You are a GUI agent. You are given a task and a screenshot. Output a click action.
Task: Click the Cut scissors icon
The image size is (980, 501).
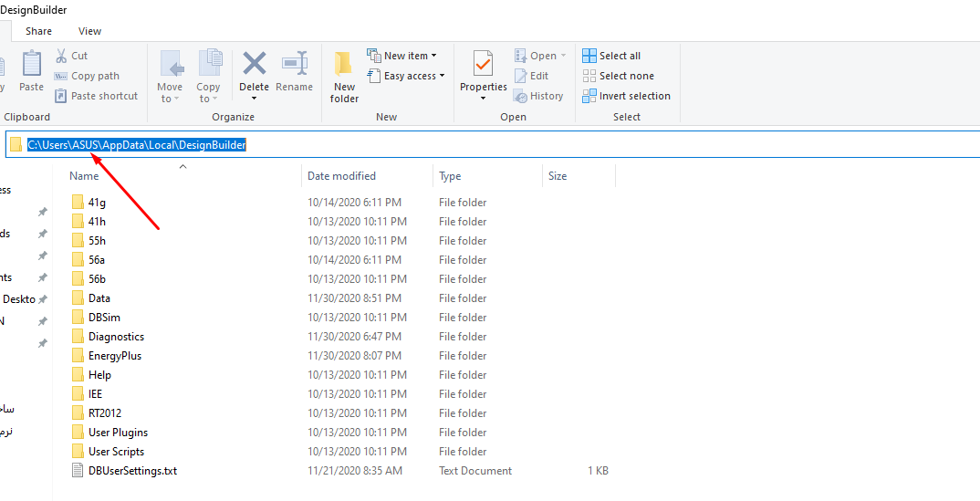60,56
